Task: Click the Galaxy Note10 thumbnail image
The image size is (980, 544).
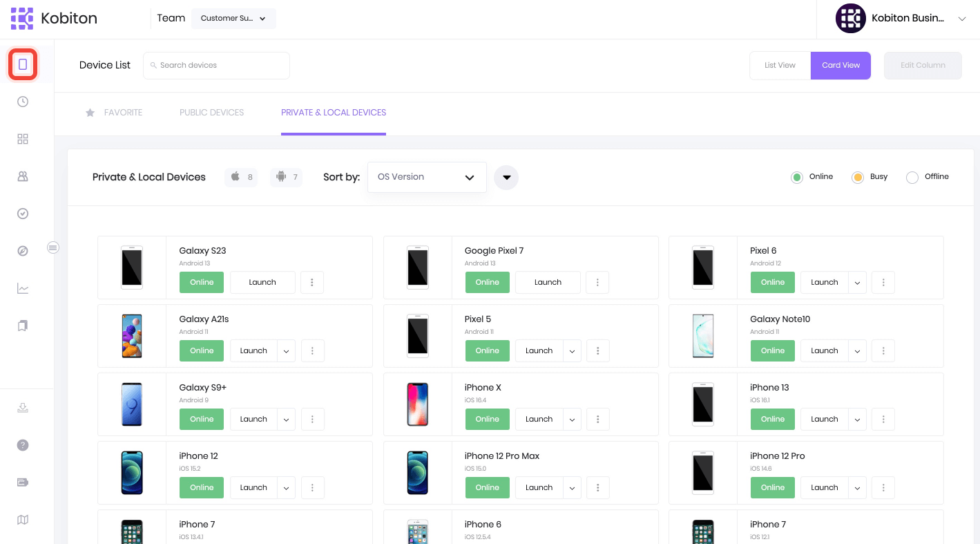Action: tap(703, 336)
